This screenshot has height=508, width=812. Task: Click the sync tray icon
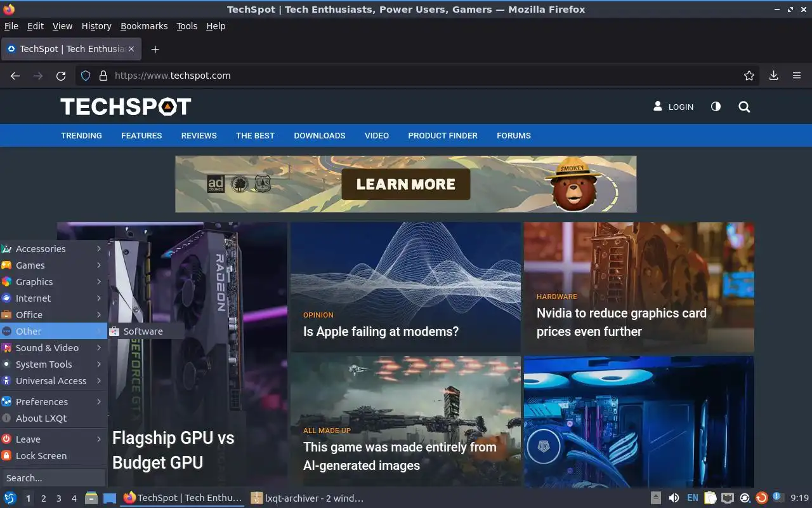[x=745, y=498]
